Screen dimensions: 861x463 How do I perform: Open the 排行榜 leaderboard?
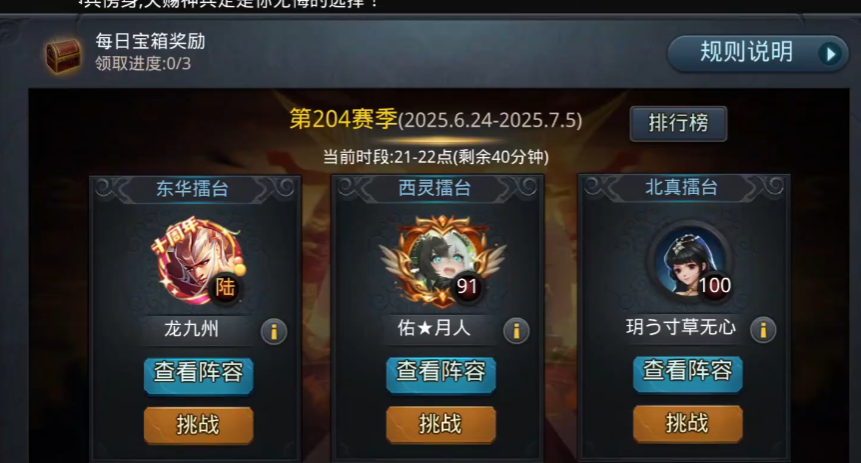pyautogui.click(x=678, y=123)
